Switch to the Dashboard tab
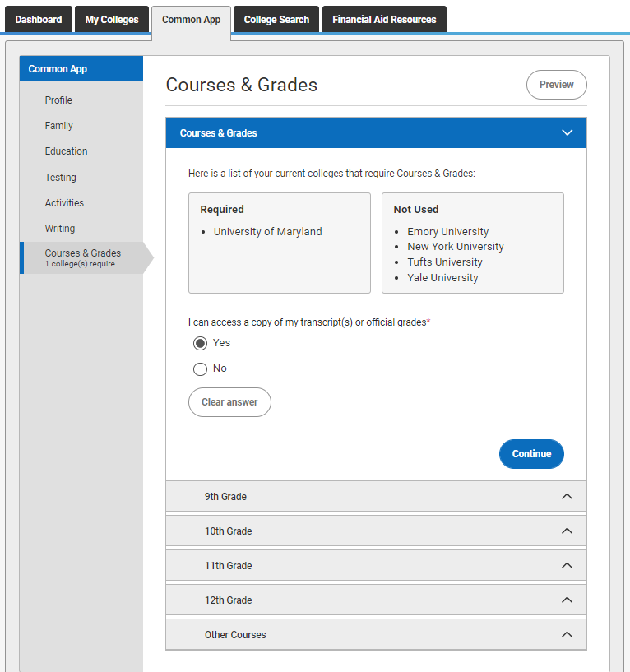630x672 pixels. 39,19
